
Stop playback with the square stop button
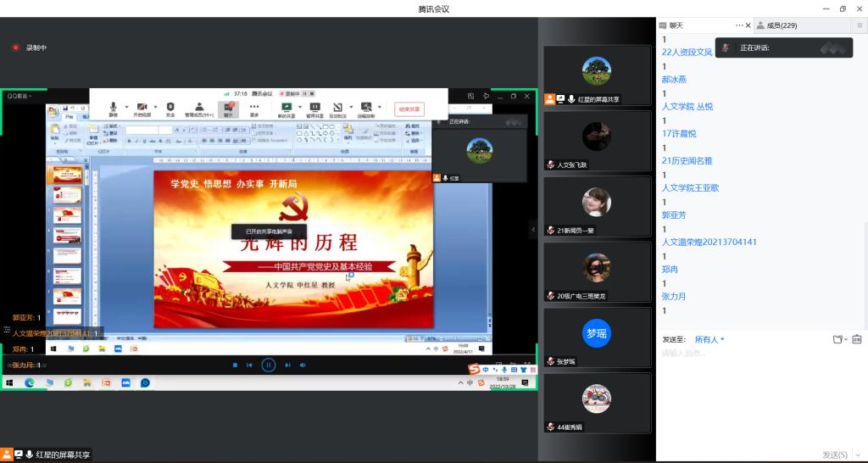tap(235, 365)
